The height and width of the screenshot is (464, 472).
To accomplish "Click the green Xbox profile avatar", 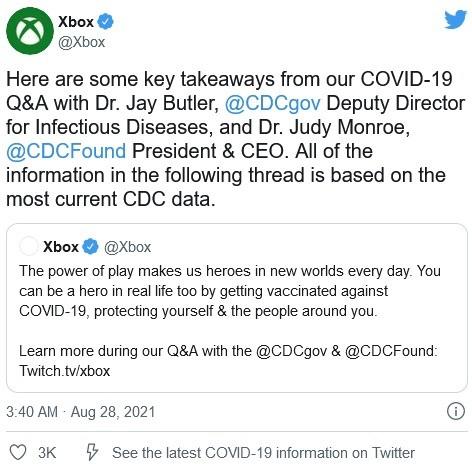I will click(x=30, y=31).
